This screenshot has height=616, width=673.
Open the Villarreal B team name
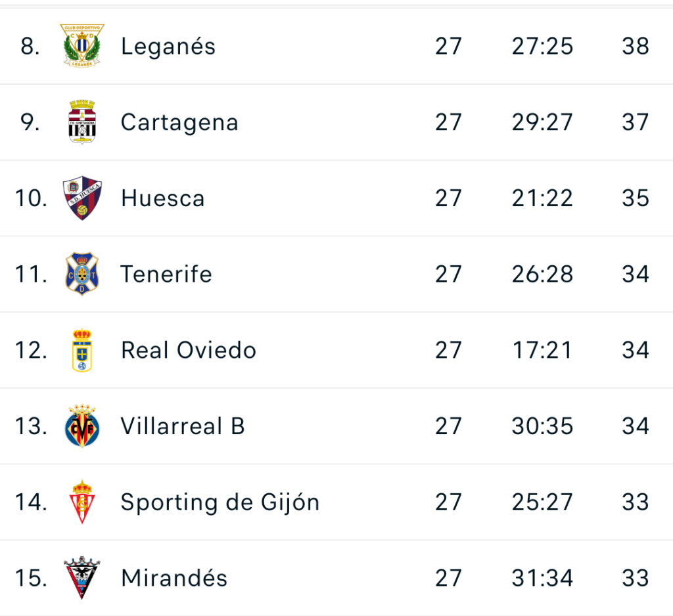[x=183, y=426]
